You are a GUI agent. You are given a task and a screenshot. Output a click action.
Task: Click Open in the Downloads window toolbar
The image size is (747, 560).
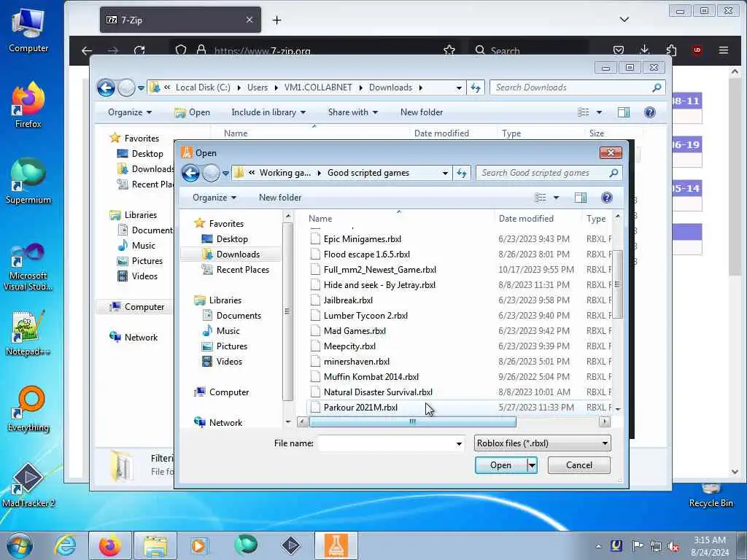tap(192, 112)
